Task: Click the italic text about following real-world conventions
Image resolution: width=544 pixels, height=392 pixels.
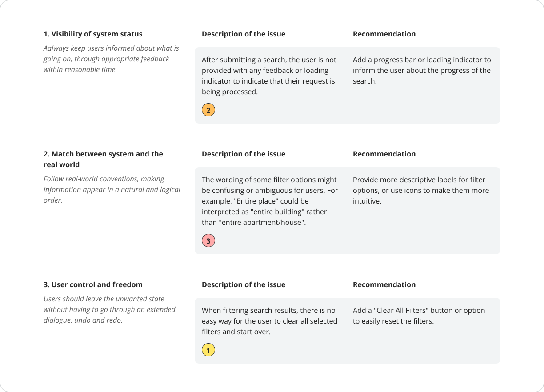Action: (x=112, y=189)
